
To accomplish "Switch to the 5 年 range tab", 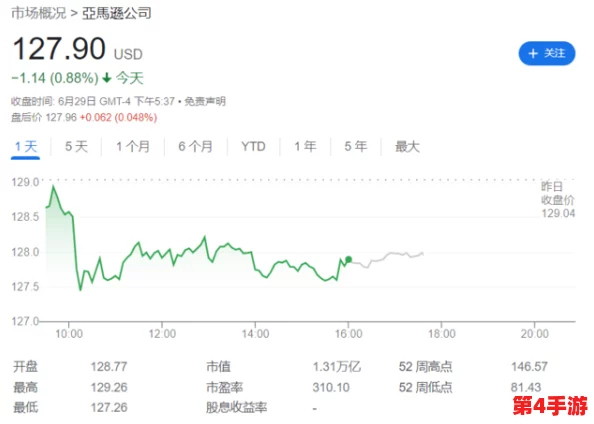I will (x=356, y=147).
